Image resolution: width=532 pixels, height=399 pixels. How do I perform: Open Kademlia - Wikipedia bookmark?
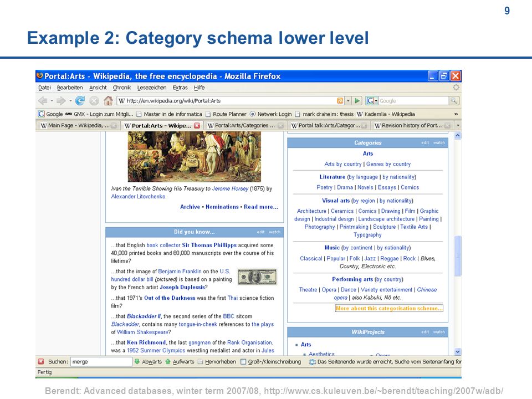coord(386,114)
